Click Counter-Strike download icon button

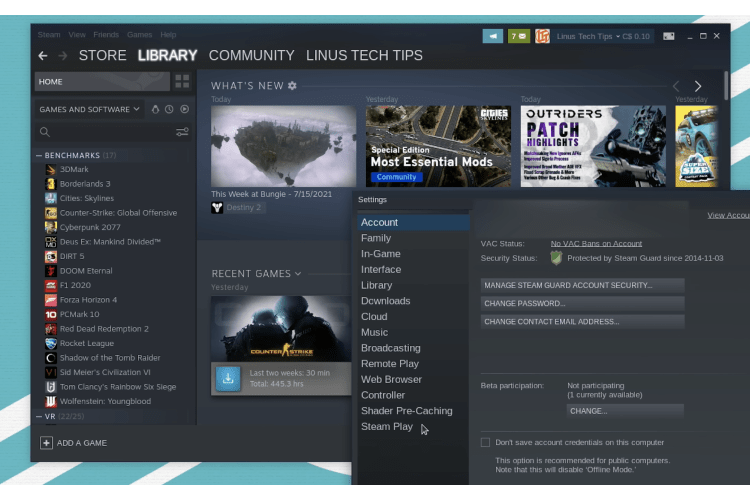click(228, 378)
